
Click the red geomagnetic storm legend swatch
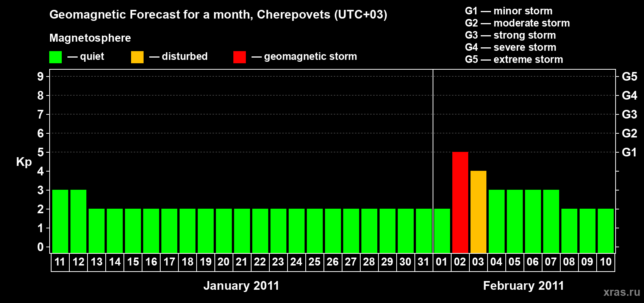239,57
